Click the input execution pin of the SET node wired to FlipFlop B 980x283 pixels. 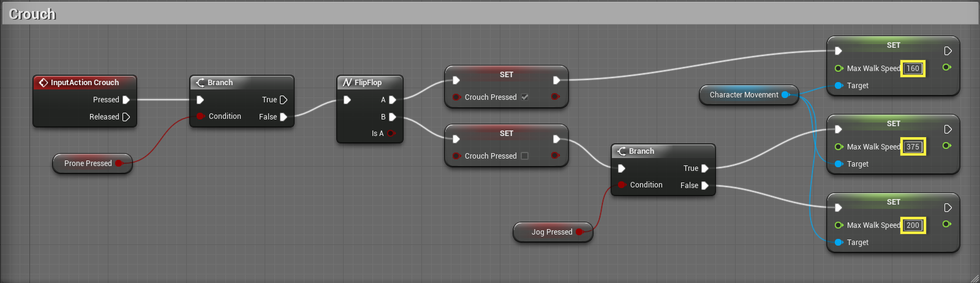click(456, 139)
